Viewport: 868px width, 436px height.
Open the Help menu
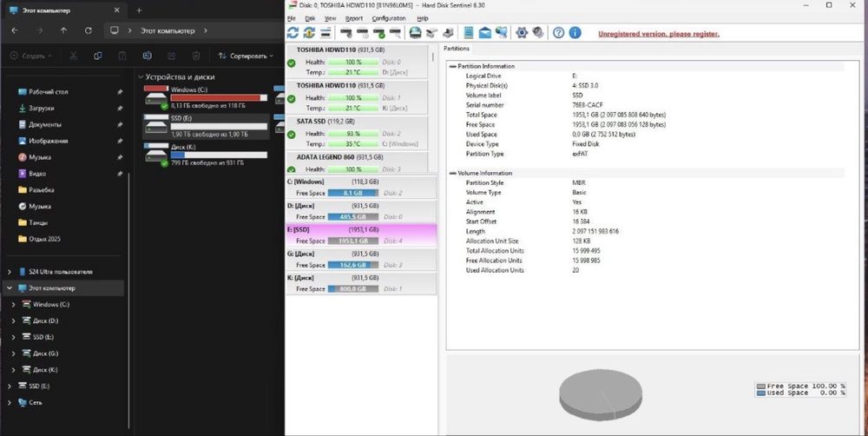(x=423, y=18)
